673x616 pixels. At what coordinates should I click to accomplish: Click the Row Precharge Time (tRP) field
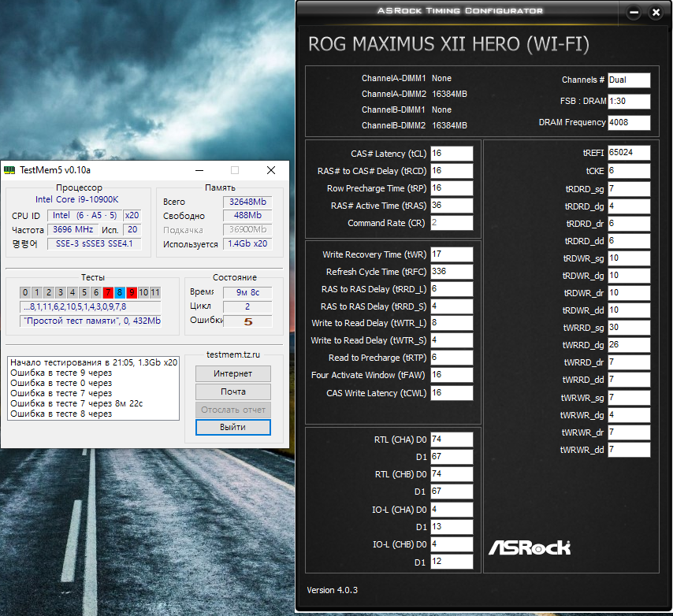coord(452,188)
